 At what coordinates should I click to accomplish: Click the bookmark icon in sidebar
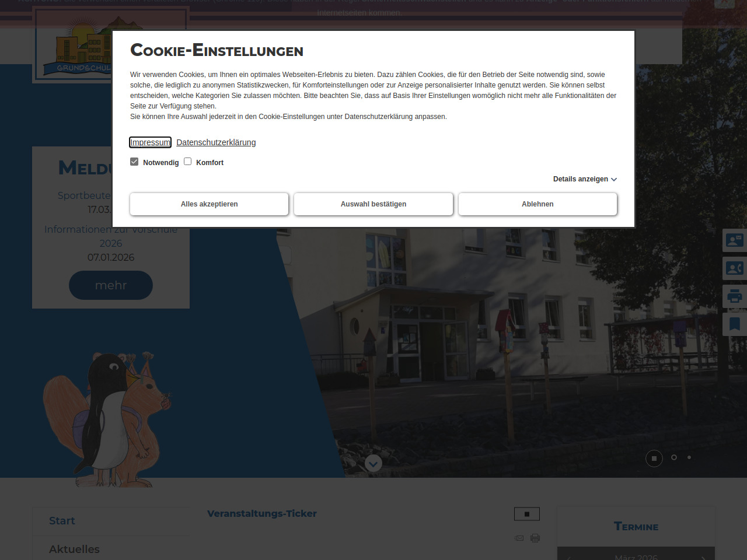[734, 324]
